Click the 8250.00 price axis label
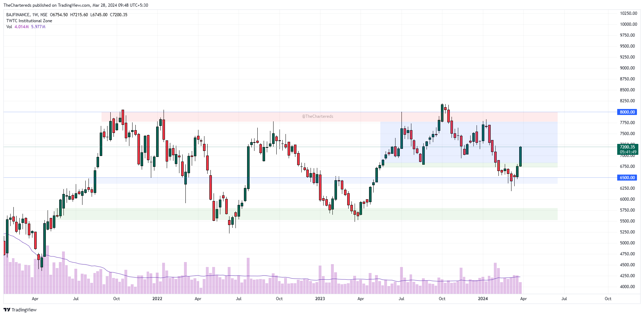Screen dimensions: 644x316 tap(627, 101)
